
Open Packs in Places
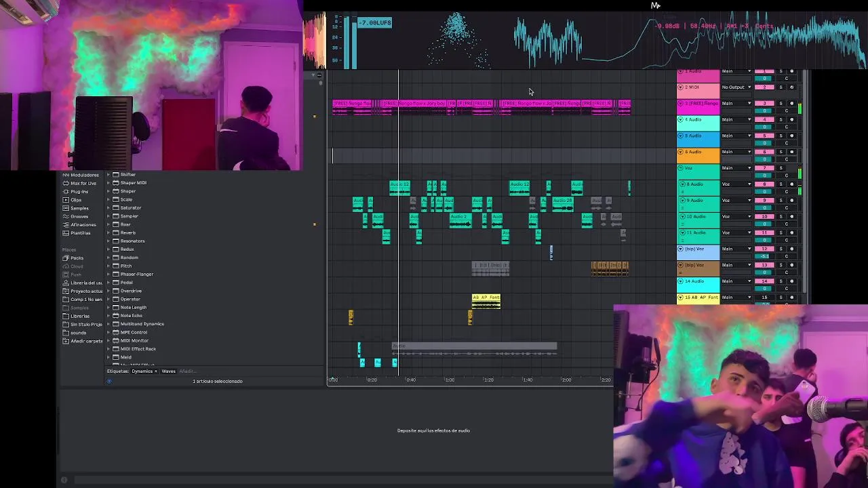pos(73,258)
